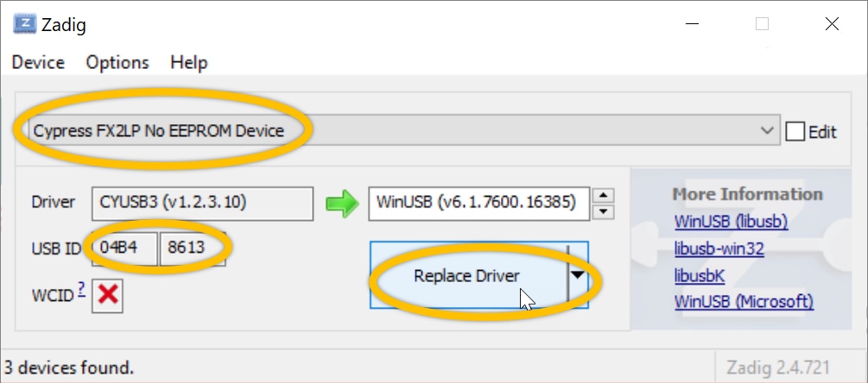Expand the Cypress FX2LP device dropdown
The image size is (868, 383).
pyautogui.click(x=767, y=131)
